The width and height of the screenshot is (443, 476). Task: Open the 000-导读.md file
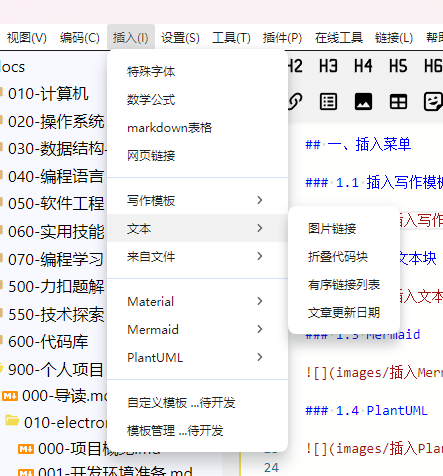[x=63, y=396]
